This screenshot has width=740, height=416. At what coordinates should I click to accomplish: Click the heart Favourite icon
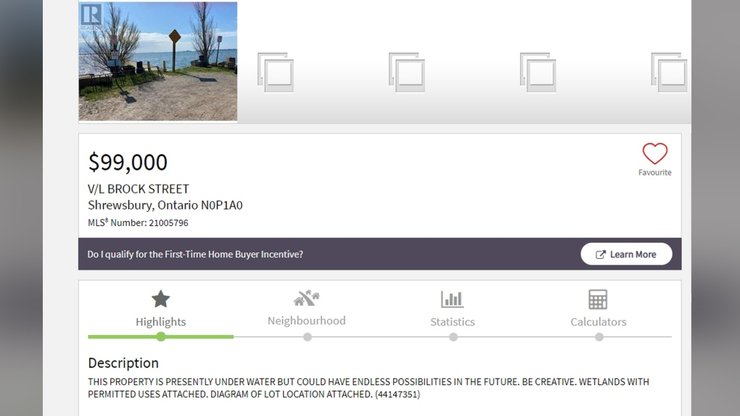click(x=654, y=154)
